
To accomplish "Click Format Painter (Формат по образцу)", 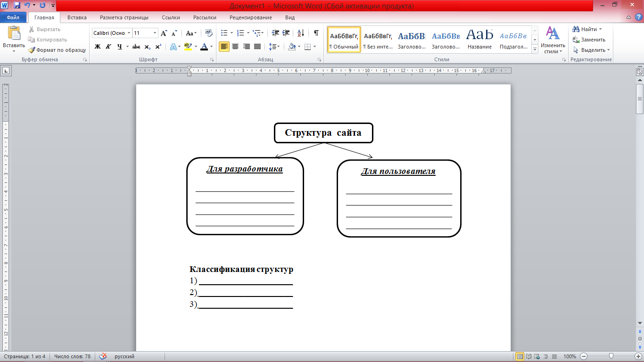I will pos(57,50).
